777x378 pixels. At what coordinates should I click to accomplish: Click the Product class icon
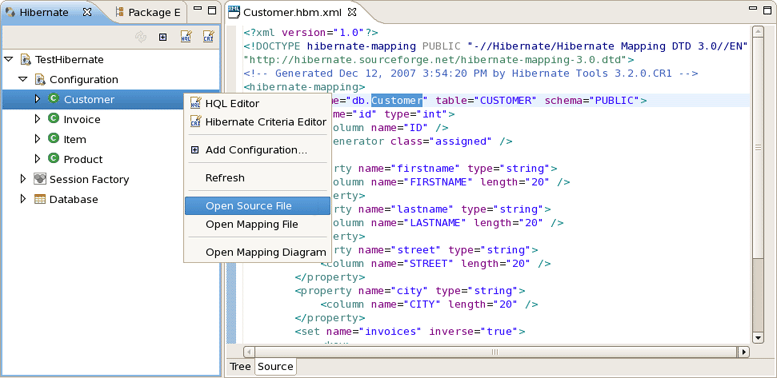54,158
